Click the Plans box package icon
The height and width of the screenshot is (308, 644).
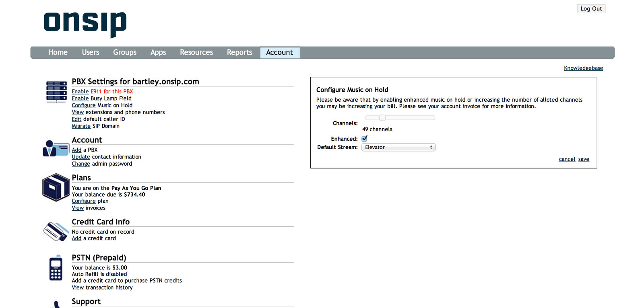(56, 187)
